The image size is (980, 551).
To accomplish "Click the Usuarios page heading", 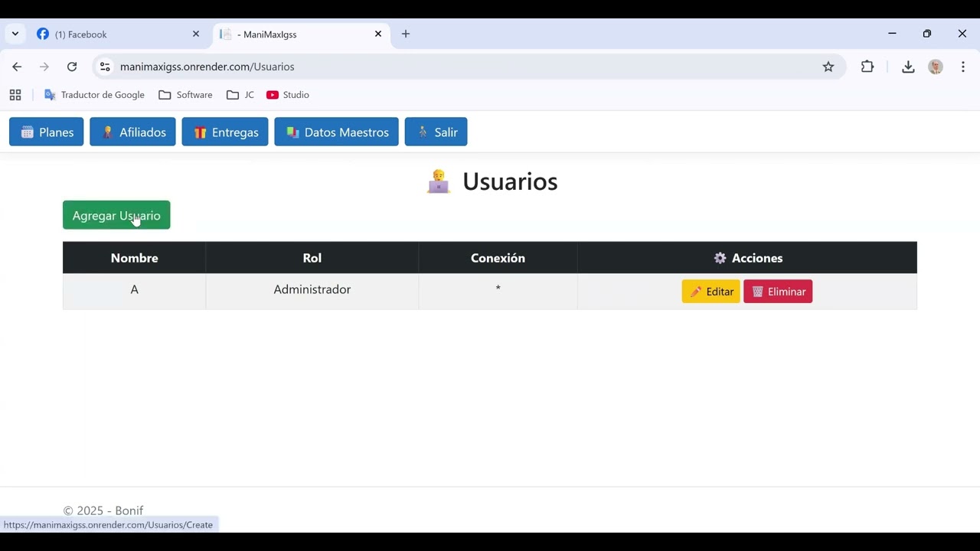I will click(492, 181).
